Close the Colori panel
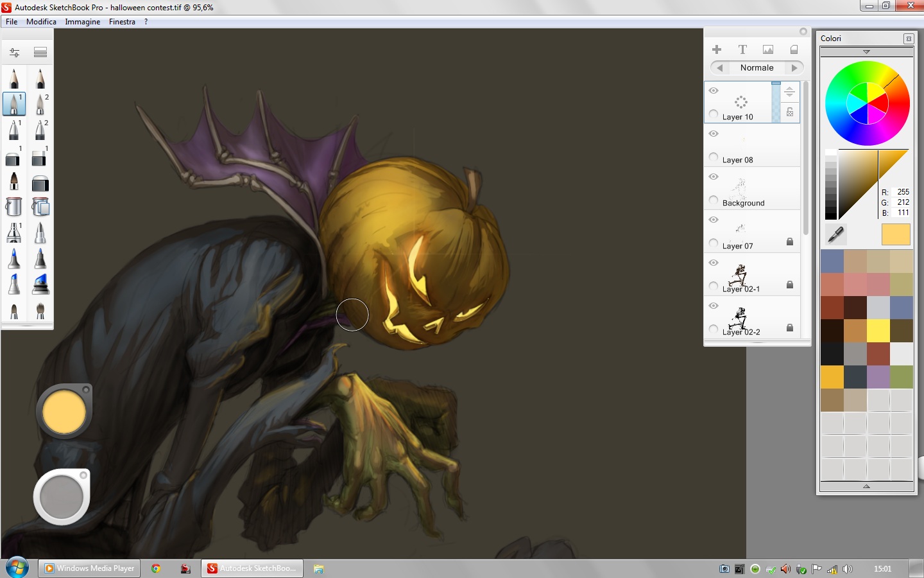 [909, 39]
